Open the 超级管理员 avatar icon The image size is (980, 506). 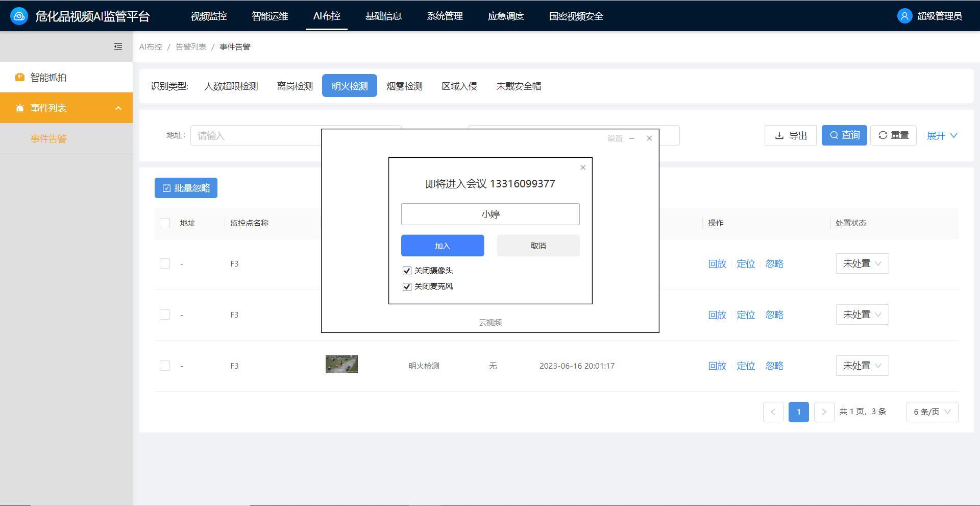[x=904, y=16]
